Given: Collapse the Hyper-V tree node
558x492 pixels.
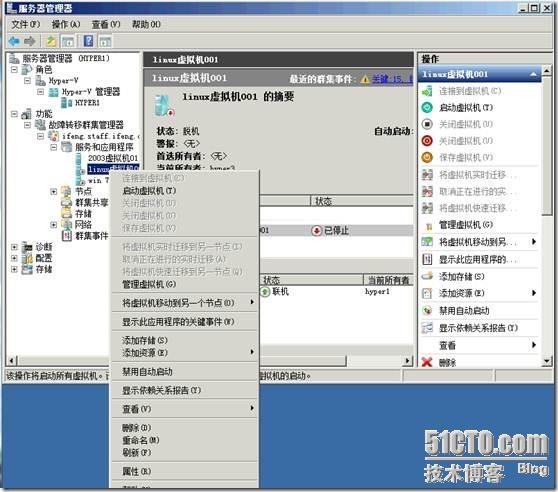Looking at the screenshot, I should point(27,81).
